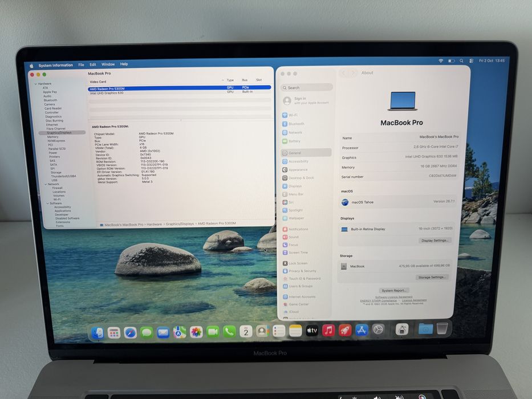
Task: Open Reminders from the Dock
Action: point(279,331)
